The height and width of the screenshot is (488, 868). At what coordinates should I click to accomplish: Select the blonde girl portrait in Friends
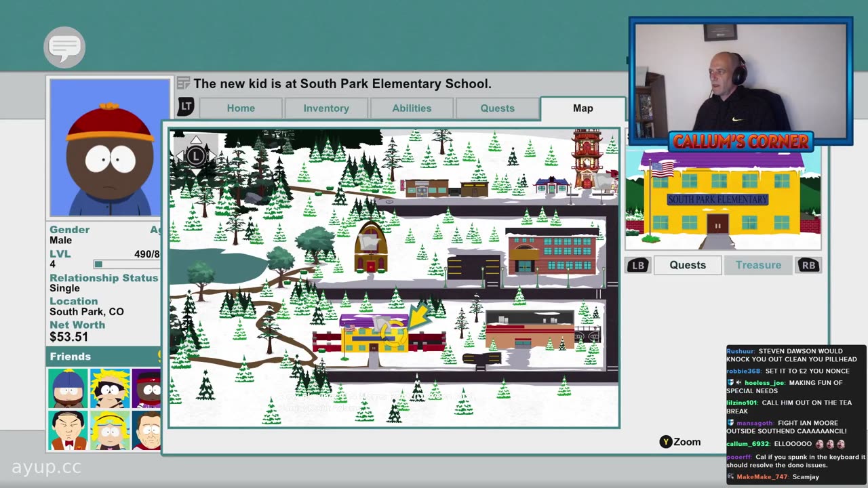(x=110, y=430)
